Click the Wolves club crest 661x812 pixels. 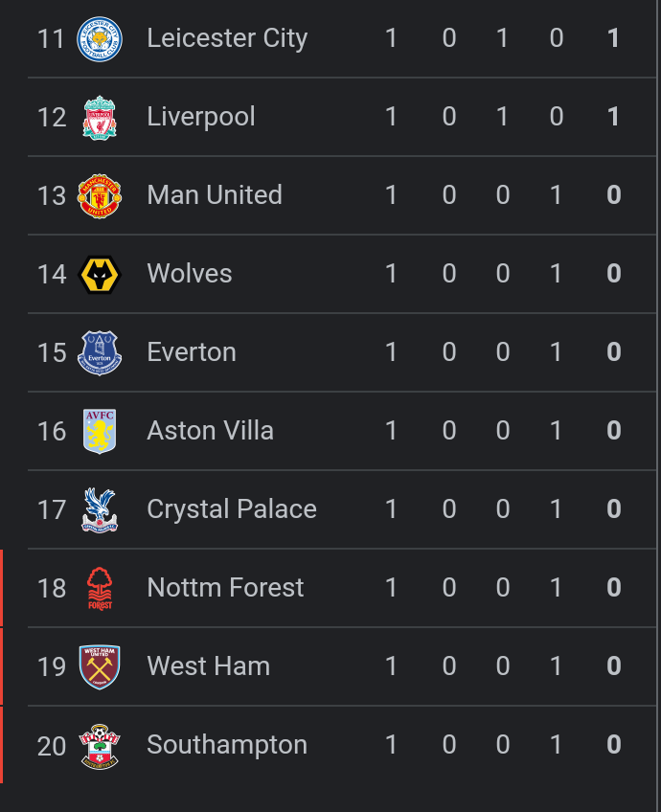[x=100, y=275]
